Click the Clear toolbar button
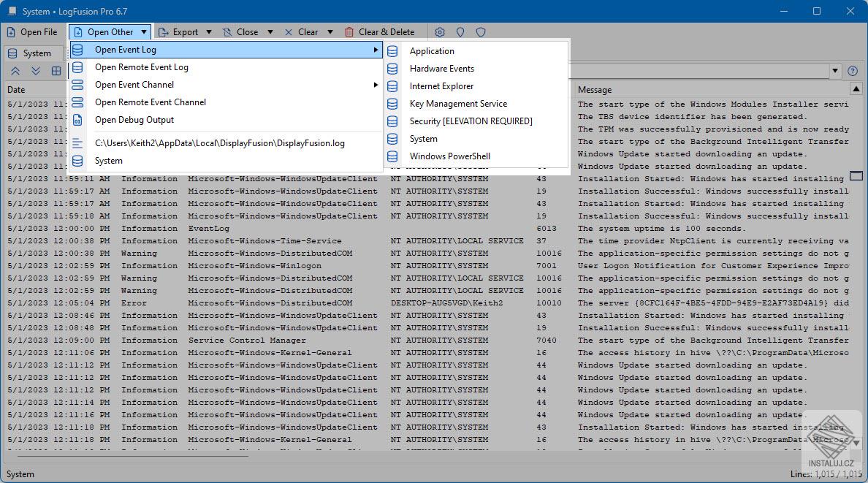The image size is (868, 483). [x=302, y=32]
